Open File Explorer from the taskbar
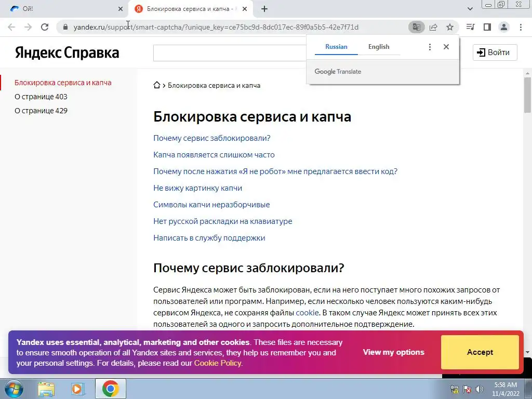 (46, 389)
